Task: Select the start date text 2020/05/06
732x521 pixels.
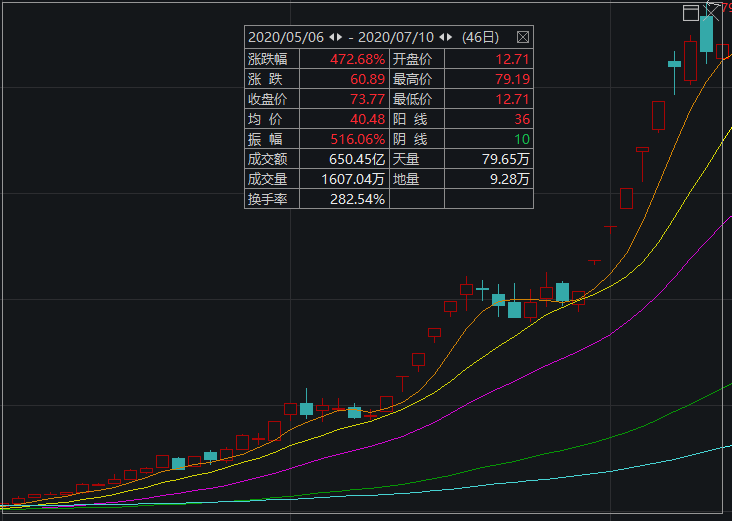Action: [286, 37]
